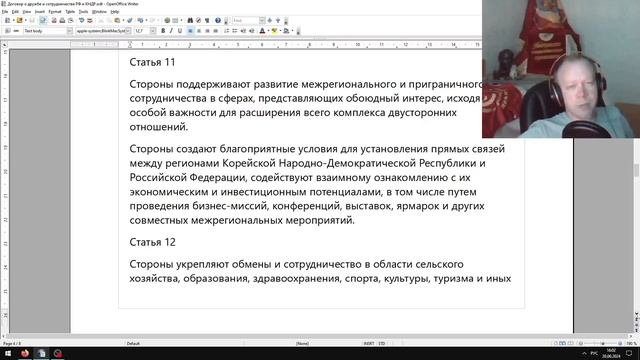Click the Insert Table icon
This screenshot has height=360, width=640.
point(175,20)
